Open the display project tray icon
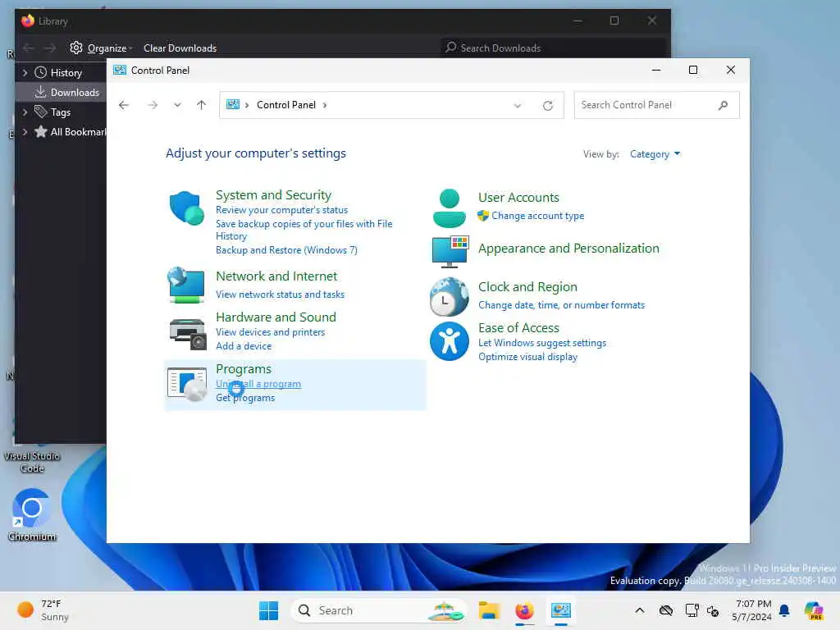The height and width of the screenshot is (630, 840). tap(692, 610)
